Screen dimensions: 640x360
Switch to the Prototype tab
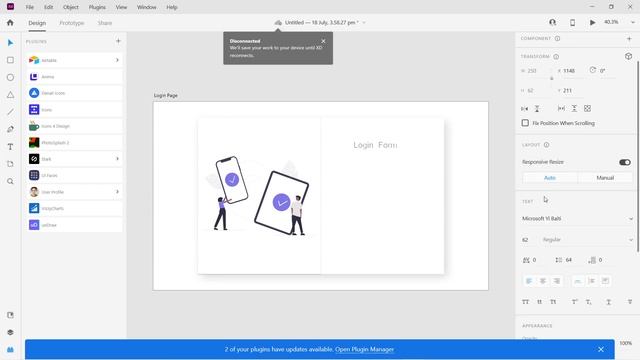[x=72, y=23]
